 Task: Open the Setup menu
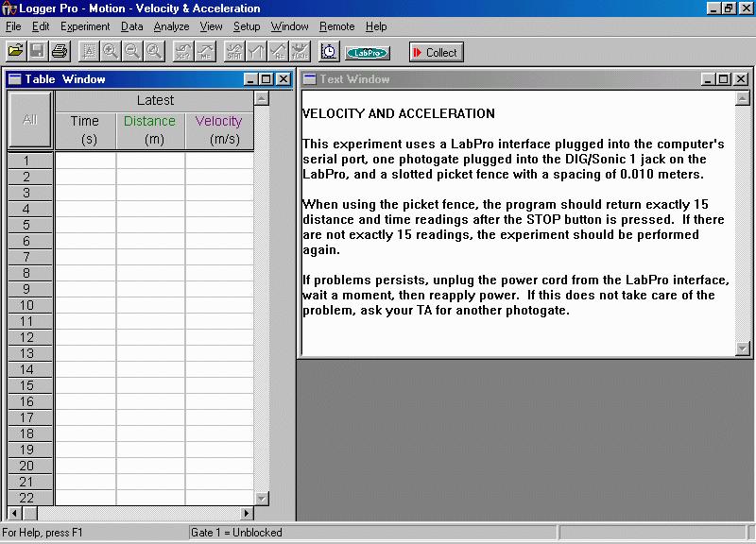[247, 26]
